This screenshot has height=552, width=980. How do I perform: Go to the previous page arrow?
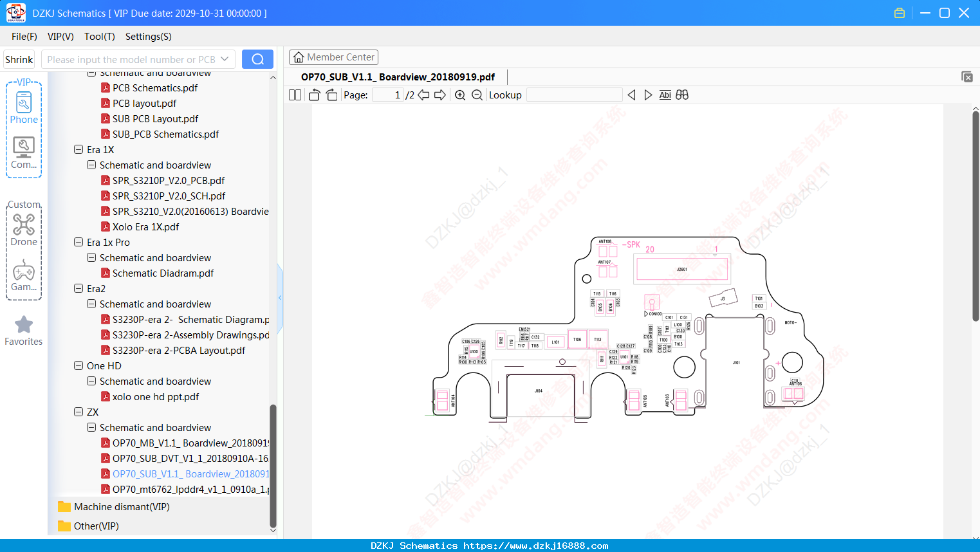tap(423, 95)
